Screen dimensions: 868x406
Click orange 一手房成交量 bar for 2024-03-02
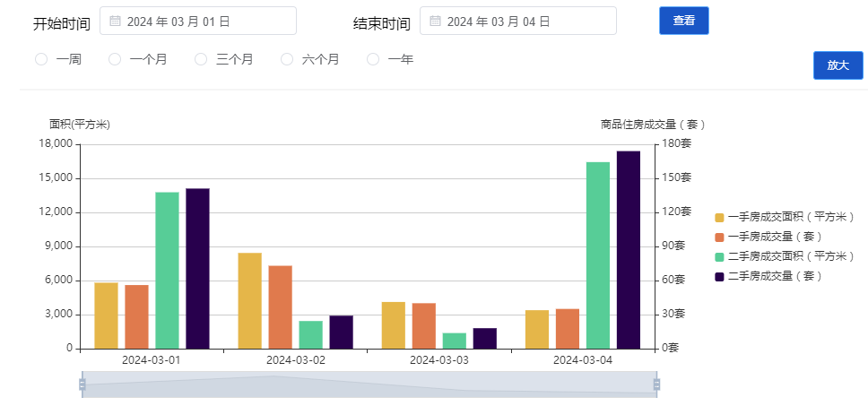[280, 307]
